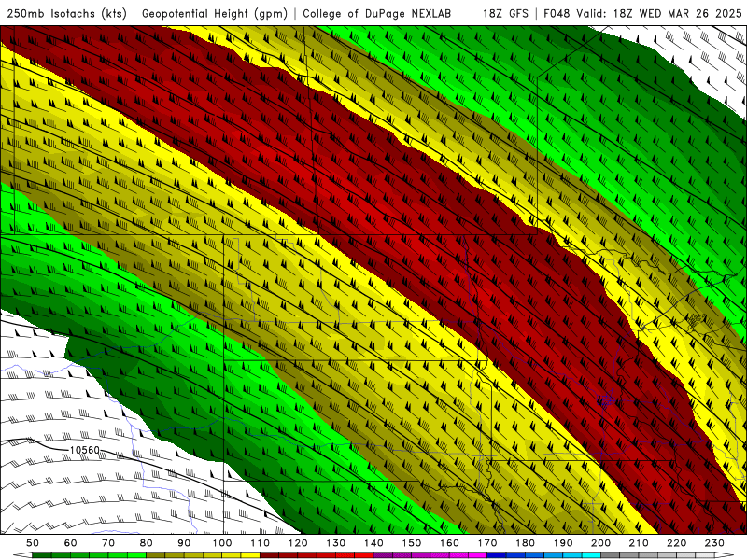Click the 190 knot legend label

coord(563,543)
